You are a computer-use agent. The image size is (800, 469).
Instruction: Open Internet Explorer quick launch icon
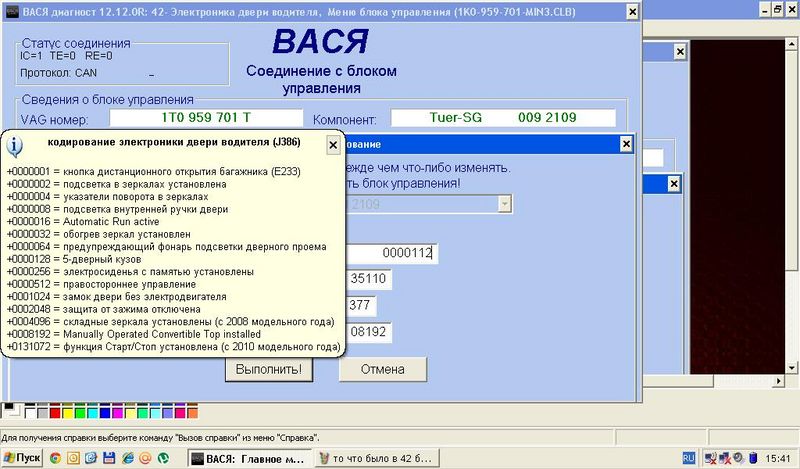[127, 458]
